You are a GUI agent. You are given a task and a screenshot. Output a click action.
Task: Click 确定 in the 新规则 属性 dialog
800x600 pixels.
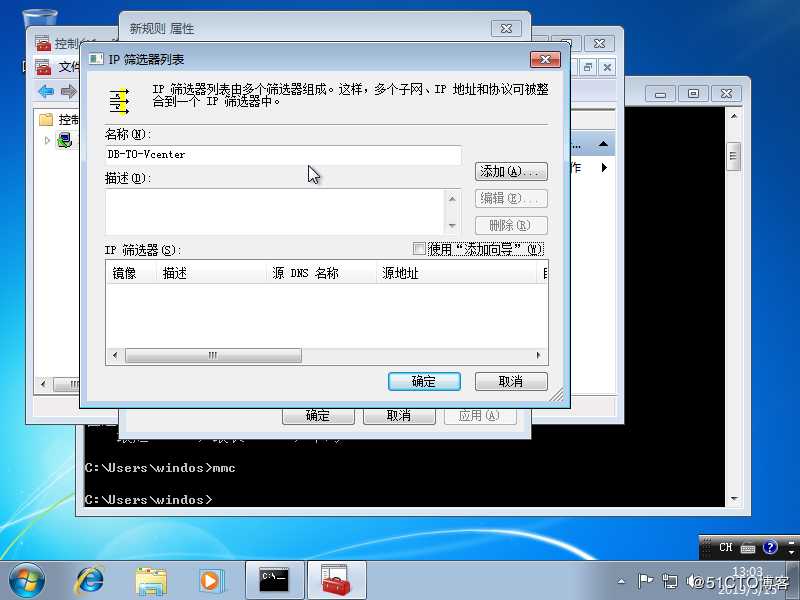[x=318, y=416]
